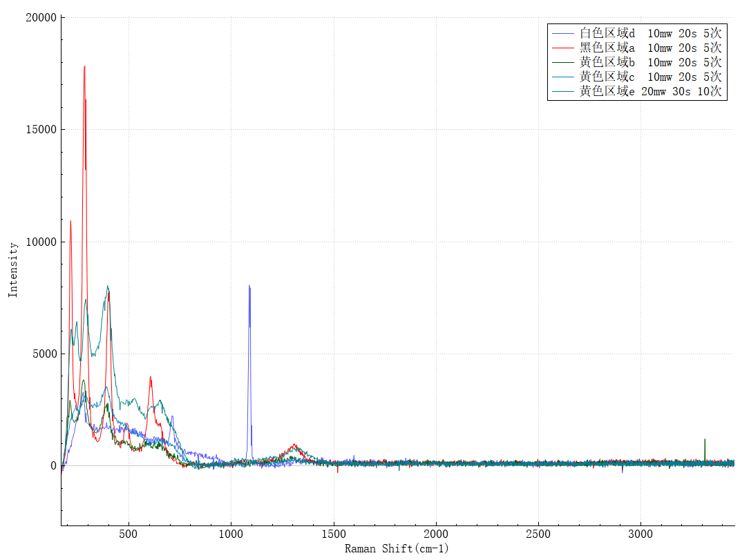Click the Raman Shift(cm-1) axis title

(397, 549)
